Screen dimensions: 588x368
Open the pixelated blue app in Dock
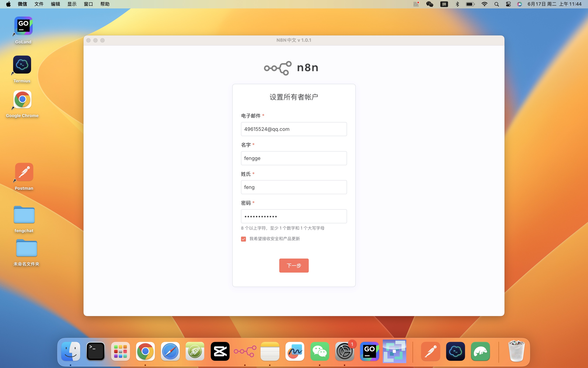pos(394,351)
